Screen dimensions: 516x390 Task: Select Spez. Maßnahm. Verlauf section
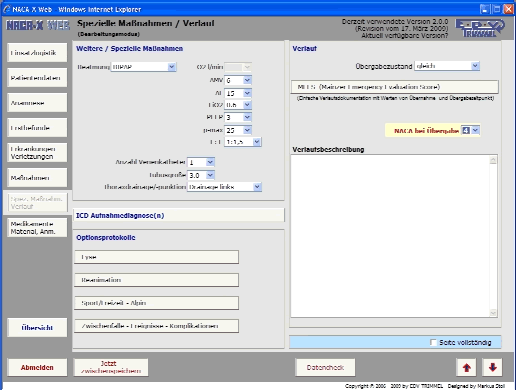pyautogui.click(x=37, y=203)
